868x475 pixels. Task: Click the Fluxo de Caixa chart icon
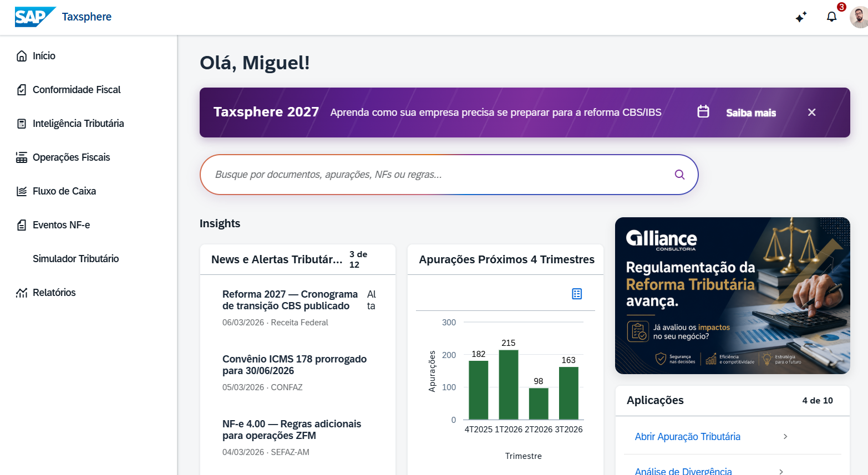[x=22, y=191]
